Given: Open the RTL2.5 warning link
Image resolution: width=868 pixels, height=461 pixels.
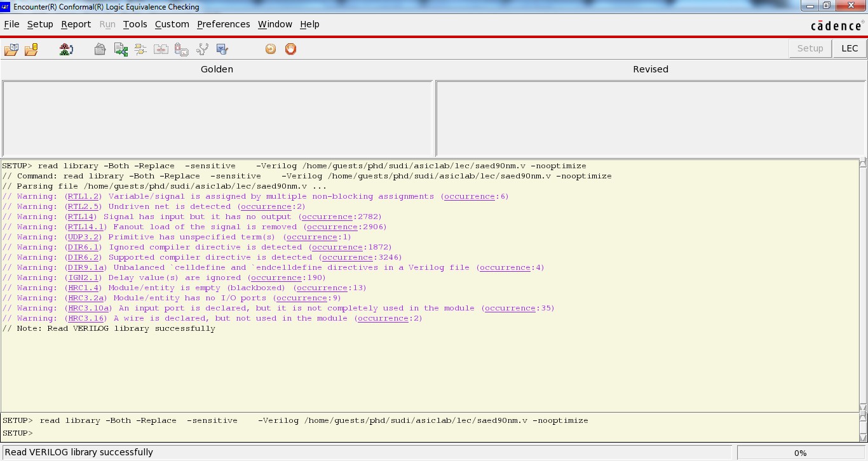Looking at the screenshot, I should point(83,206).
